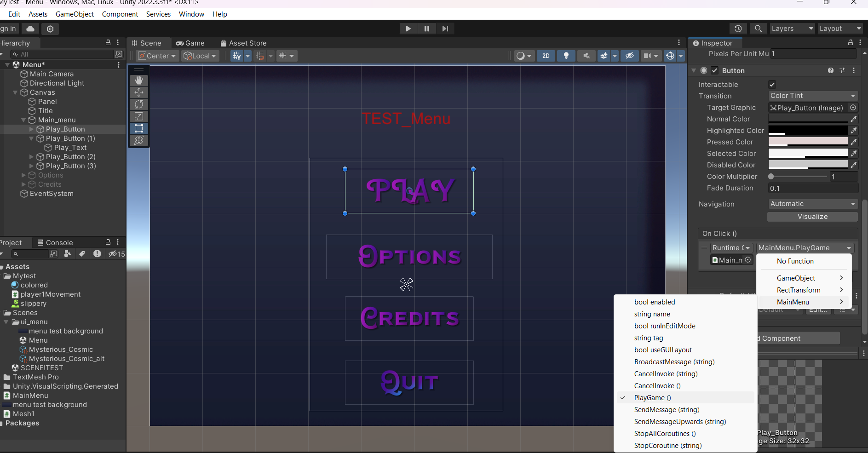Screen dimensions: 868x453
Task: Click the Fade Duration field
Action: click(x=813, y=188)
